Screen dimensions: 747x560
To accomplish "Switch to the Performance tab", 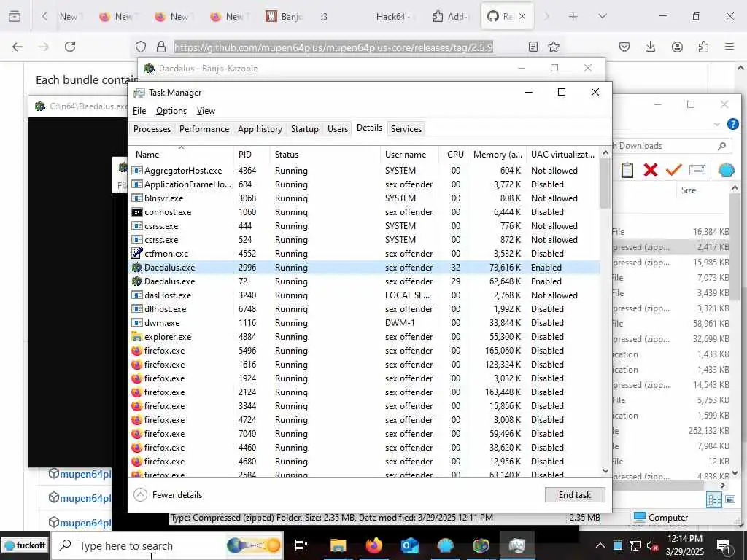I will click(x=204, y=129).
